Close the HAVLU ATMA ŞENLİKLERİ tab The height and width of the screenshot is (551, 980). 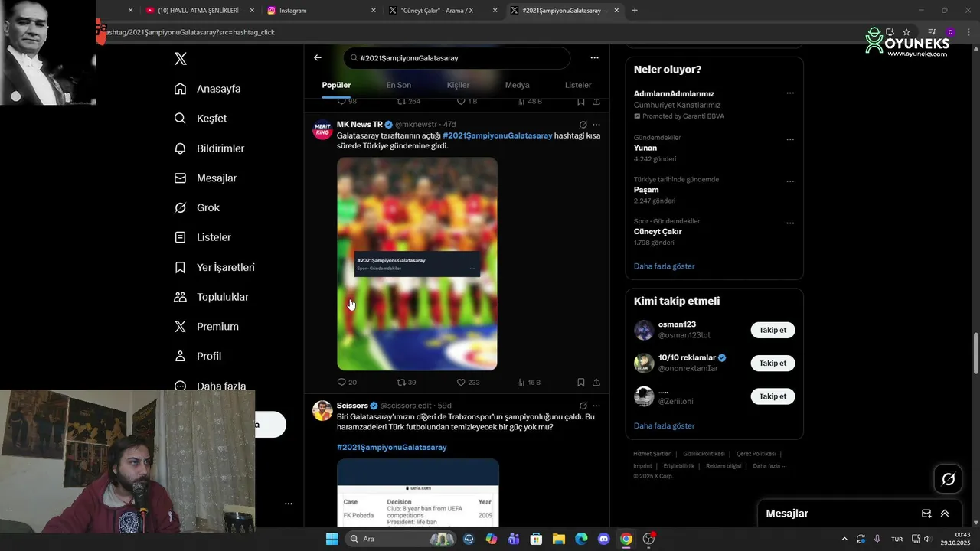(x=253, y=11)
